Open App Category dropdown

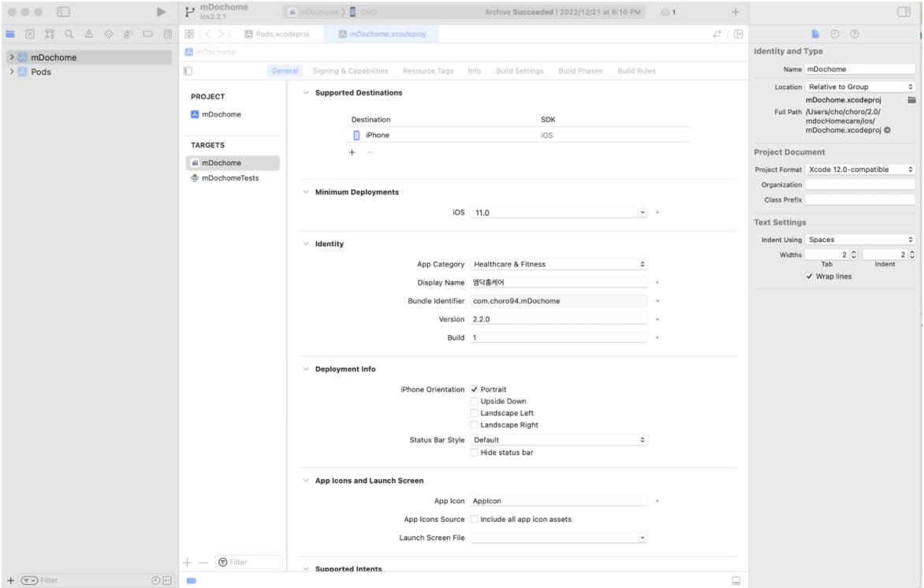[x=559, y=264]
